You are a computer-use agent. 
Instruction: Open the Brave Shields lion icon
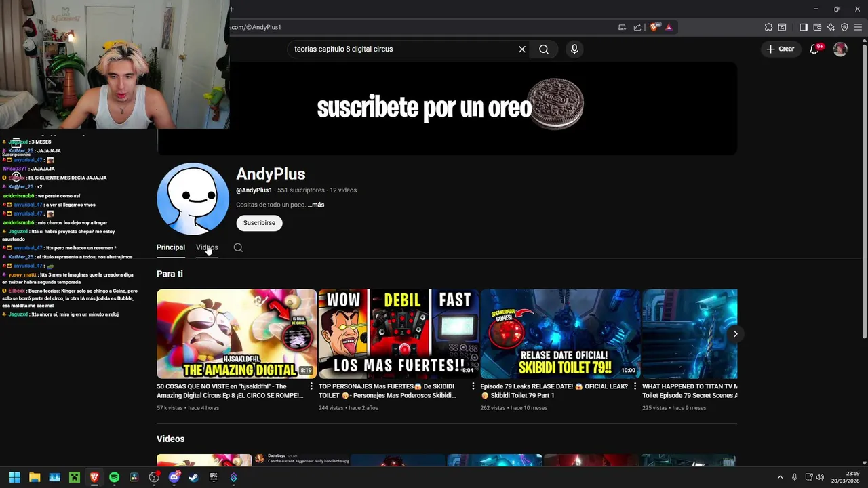654,27
